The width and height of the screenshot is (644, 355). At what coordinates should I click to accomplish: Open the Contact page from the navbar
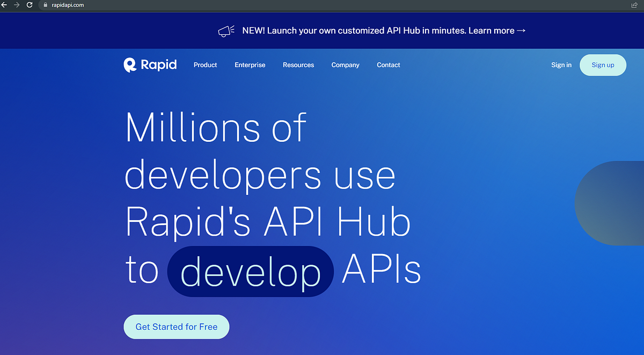pos(388,64)
